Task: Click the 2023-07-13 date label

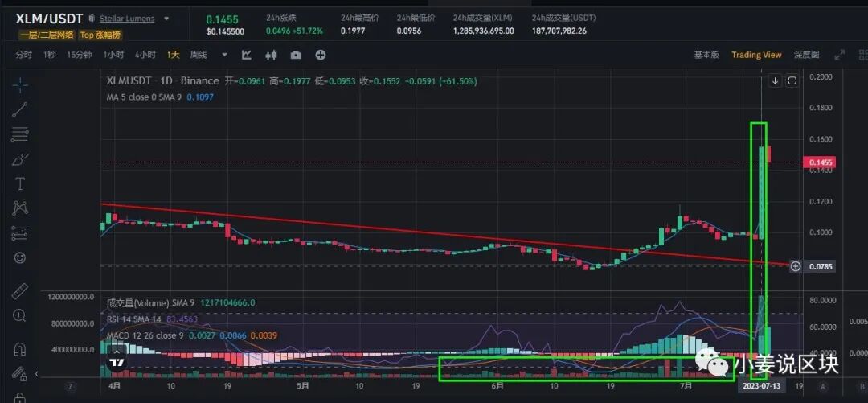Action: point(760,386)
